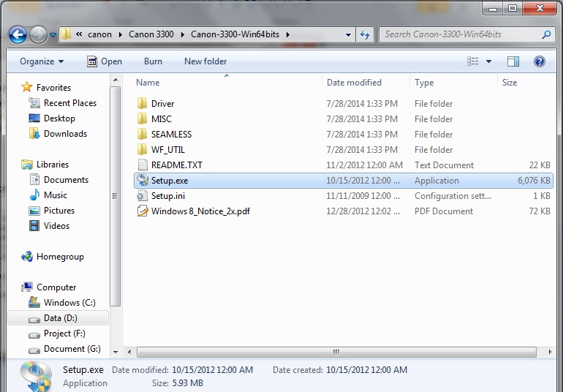Image resolution: width=563 pixels, height=392 pixels.
Task: Click the Change your view icon
Action: point(472,61)
